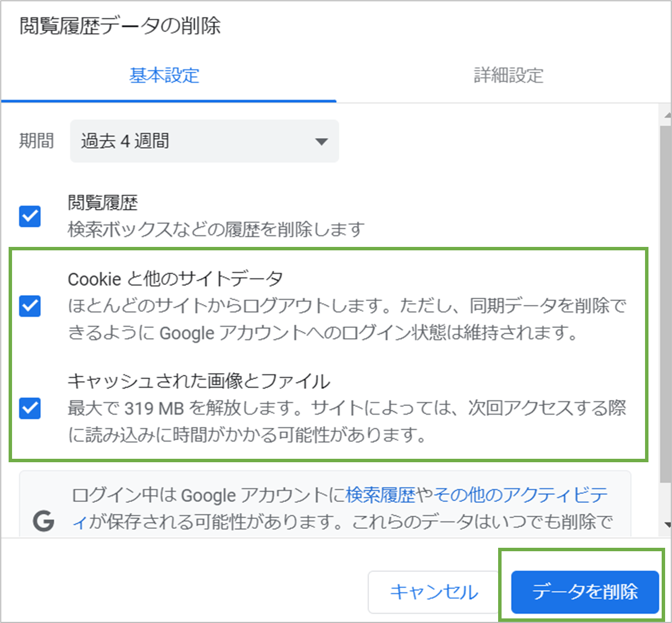672x623 pixels.
Task: Click the データを削除 button
Action: click(x=585, y=592)
